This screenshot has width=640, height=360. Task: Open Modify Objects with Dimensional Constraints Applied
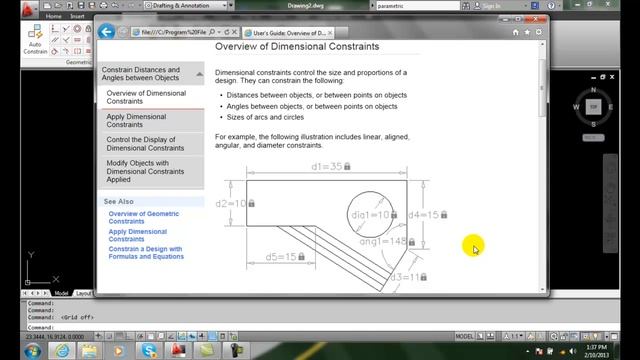[x=151, y=171]
